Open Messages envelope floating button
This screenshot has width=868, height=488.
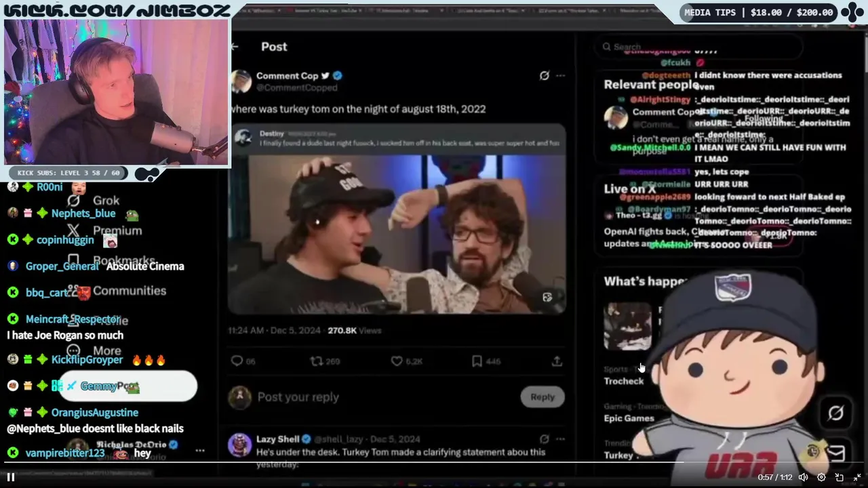(835, 453)
